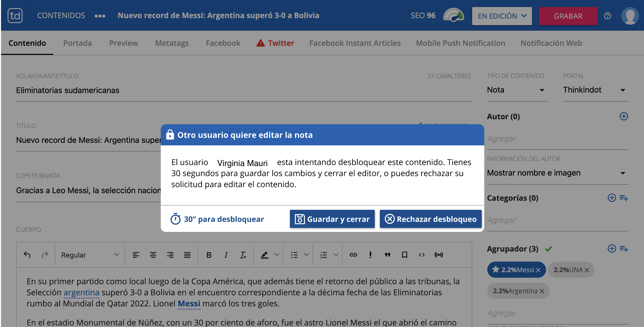Click Guardar y cerrar button
644x327 pixels.
pyautogui.click(x=332, y=219)
